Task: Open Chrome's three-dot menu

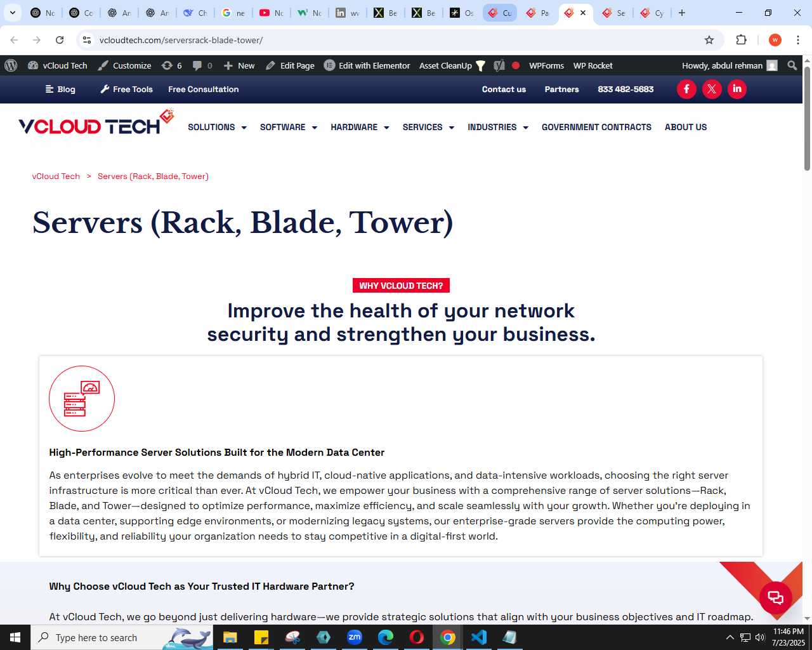Action: (x=798, y=40)
